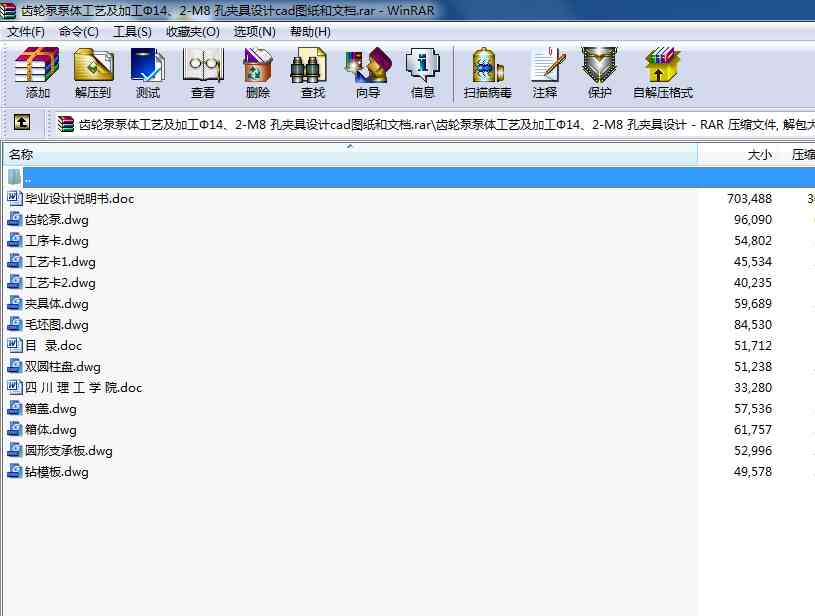Open the 文件(F) menu
The width and height of the screenshot is (815, 616).
[26, 31]
